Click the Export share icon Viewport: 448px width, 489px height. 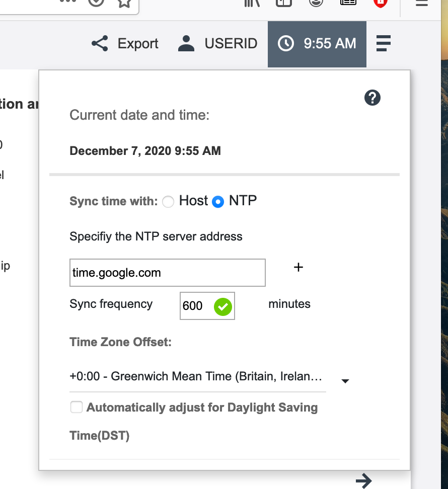coord(100,44)
